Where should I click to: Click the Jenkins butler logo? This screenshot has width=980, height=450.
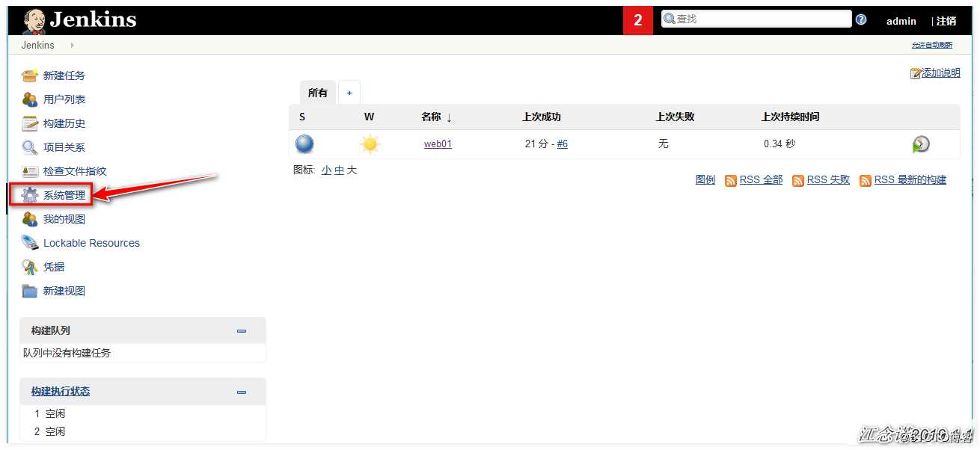pos(34,21)
